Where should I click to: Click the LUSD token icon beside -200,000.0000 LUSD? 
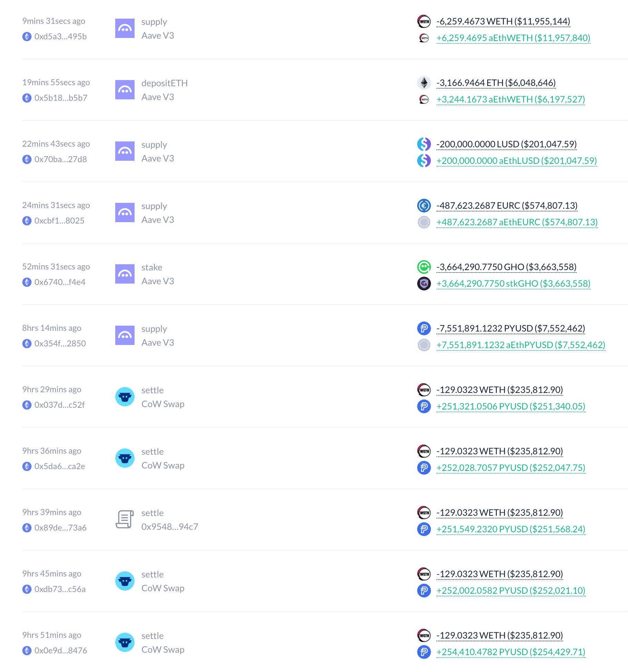pos(424,144)
